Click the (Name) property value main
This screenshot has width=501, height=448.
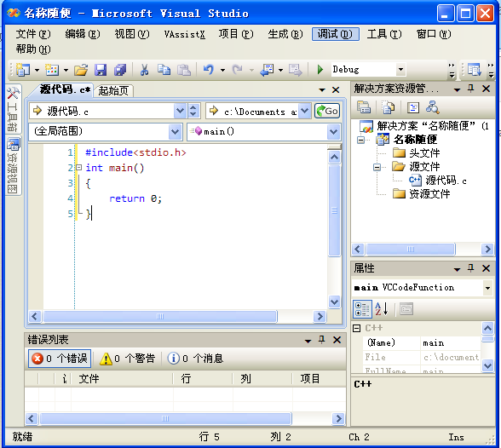tap(451, 343)
